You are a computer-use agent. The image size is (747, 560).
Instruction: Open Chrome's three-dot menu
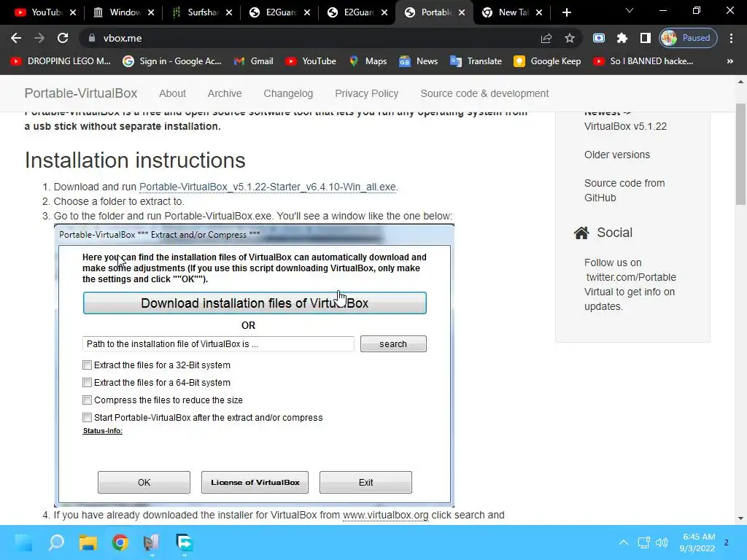click(x=731, y=38)
